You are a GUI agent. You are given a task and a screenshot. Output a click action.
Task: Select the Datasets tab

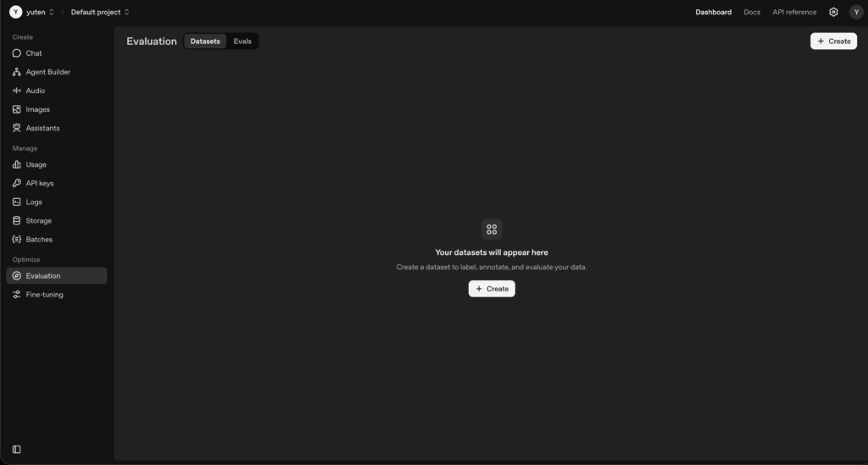205,41
